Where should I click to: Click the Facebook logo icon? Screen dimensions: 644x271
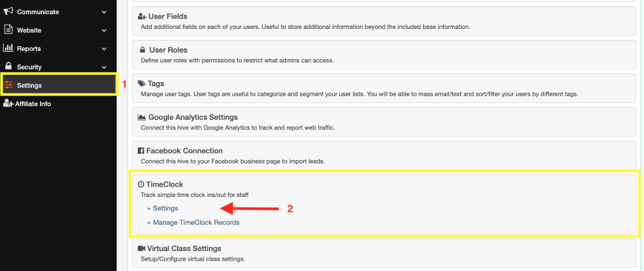tap(141, 151)
